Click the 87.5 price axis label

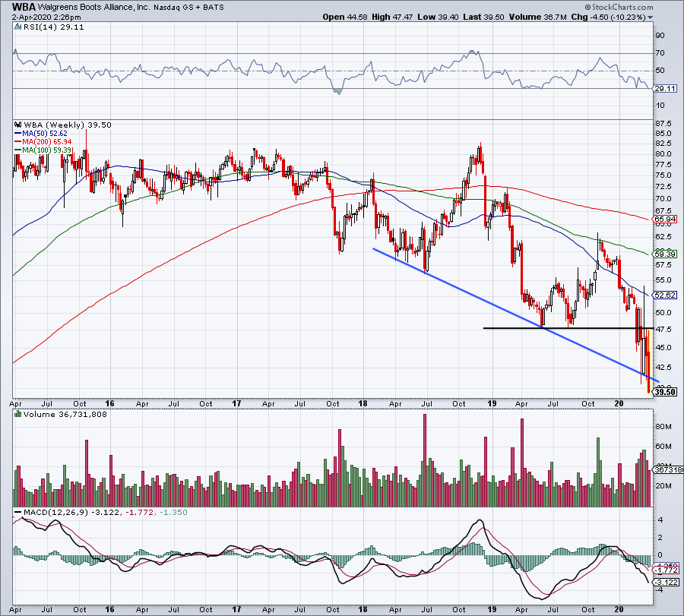click(663, 124)
